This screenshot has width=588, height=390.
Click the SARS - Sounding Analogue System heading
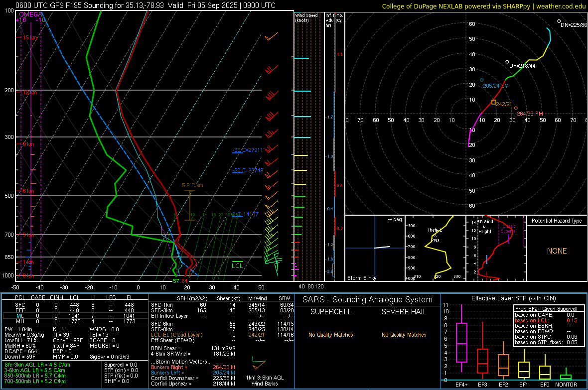(x=368, y=300)
